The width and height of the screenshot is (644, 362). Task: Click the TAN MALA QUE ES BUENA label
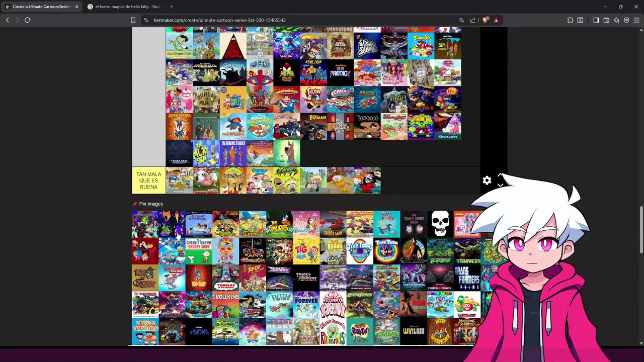point(148,180)
